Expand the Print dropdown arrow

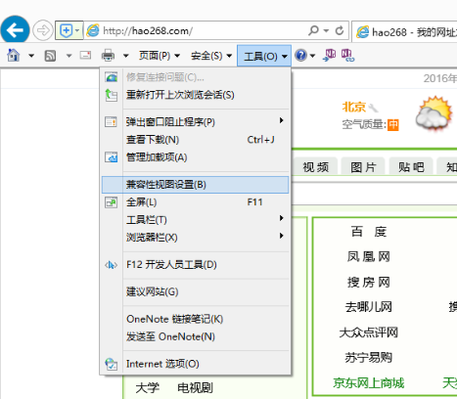coord(126,56)
